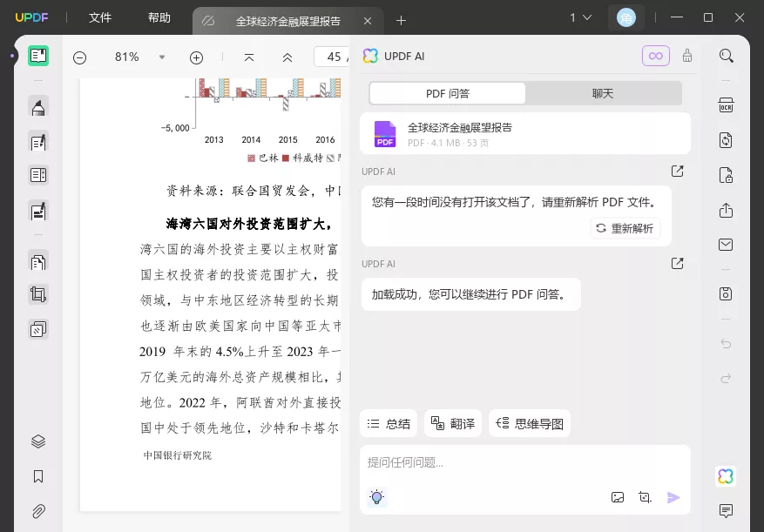
Task: Open the search magnifier icon
Action: pyautogui.click(x=726, y=56)
